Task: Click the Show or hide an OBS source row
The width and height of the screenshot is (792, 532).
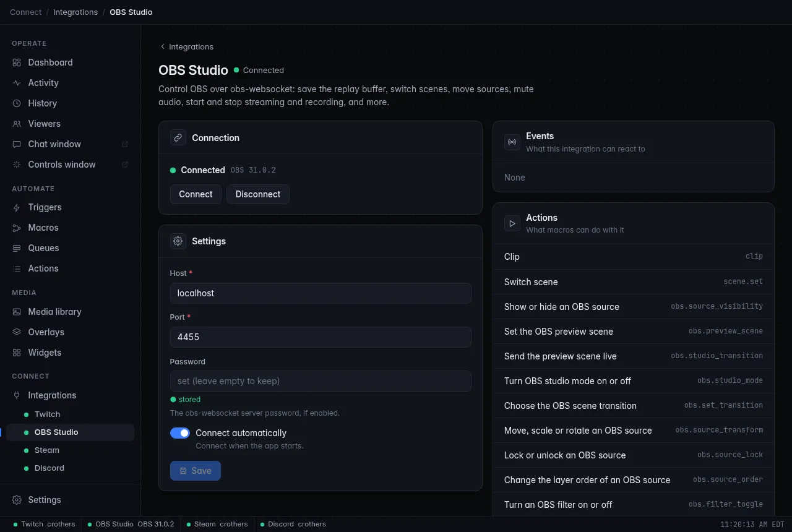Action: 634,306
